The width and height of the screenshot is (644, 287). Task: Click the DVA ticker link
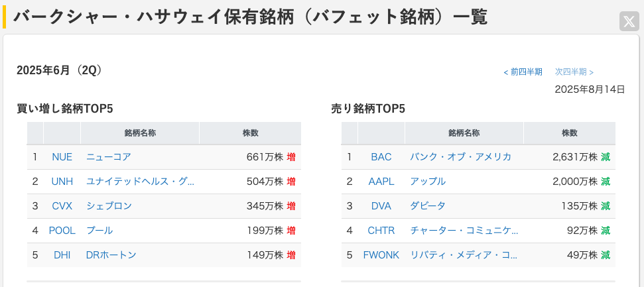pos(381,206)
